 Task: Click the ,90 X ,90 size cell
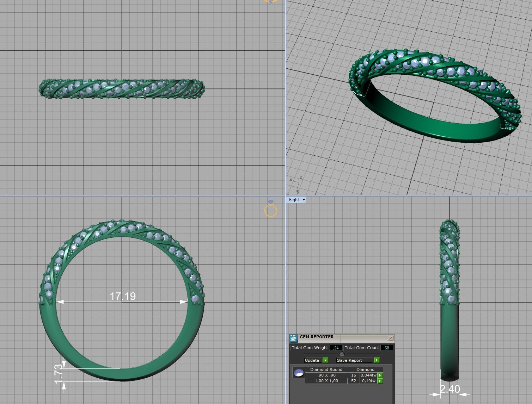tap(326, 375)
